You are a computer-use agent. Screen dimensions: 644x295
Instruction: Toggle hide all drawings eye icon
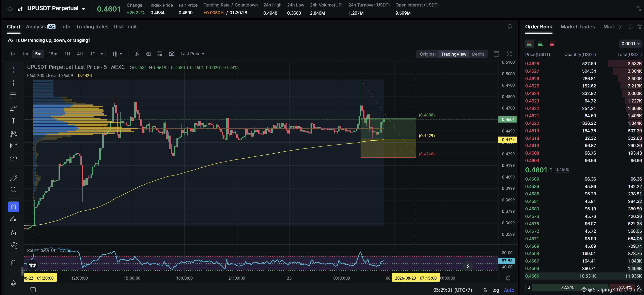pyautogui.click(x=14, y=245)
